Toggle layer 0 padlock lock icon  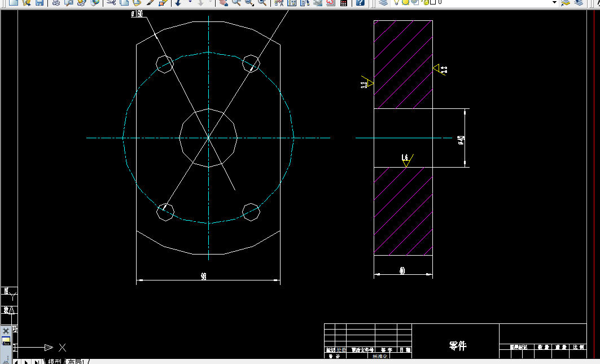tap(426, 2)
